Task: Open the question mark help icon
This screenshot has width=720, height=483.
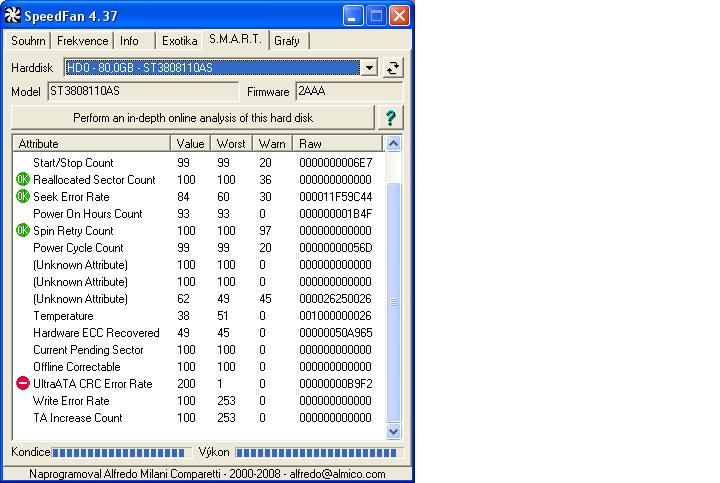Action: 390,118
